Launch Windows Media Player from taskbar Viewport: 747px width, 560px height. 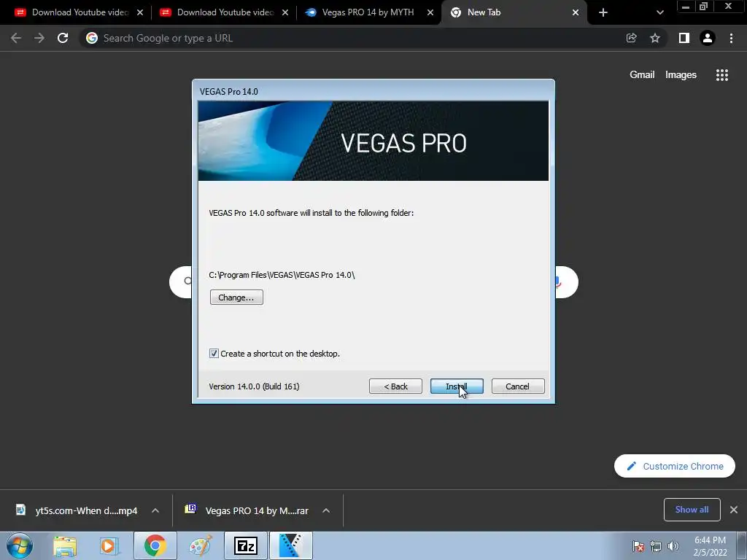tap(109, 545)
